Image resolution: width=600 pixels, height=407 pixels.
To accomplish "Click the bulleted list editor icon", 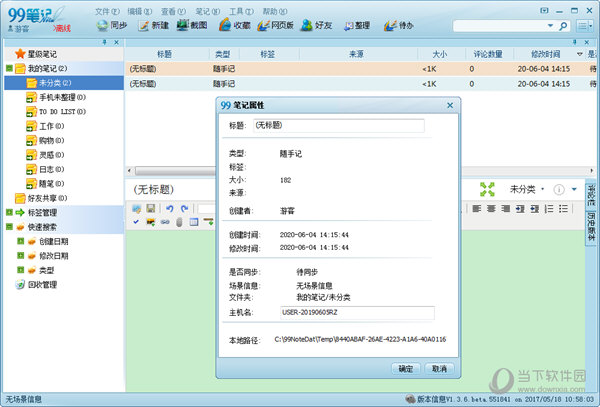I will click(x=563, y=208).
